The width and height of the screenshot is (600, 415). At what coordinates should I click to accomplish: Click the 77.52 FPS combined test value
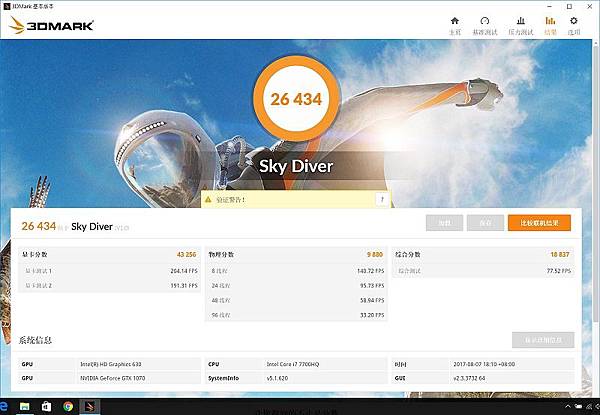click(559, 271)
